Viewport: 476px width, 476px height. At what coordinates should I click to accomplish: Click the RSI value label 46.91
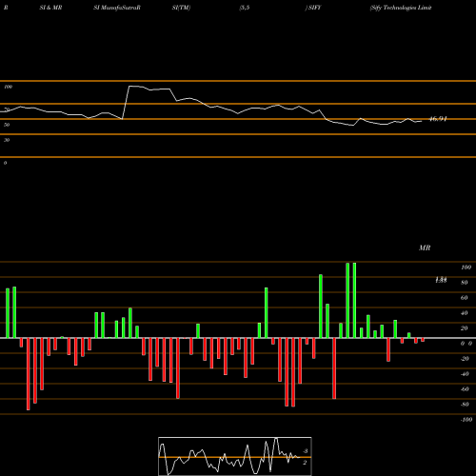438,119
